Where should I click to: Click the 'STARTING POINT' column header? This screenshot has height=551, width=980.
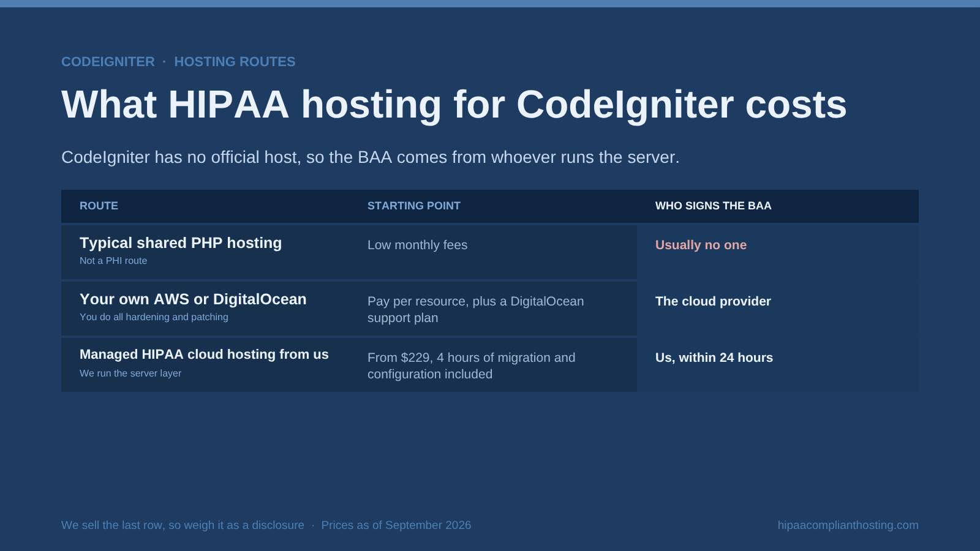tap(414, 206)
